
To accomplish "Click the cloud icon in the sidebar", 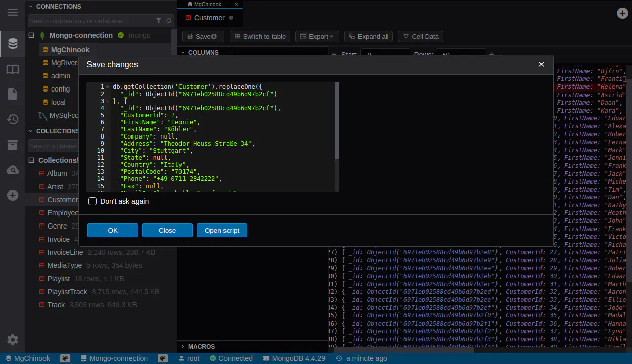I will [x=13, y=170].
